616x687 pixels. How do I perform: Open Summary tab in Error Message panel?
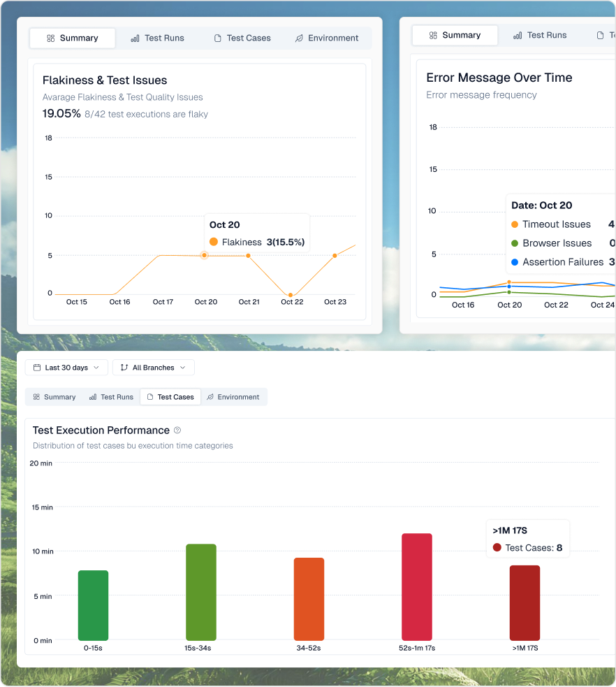(455, 35)
